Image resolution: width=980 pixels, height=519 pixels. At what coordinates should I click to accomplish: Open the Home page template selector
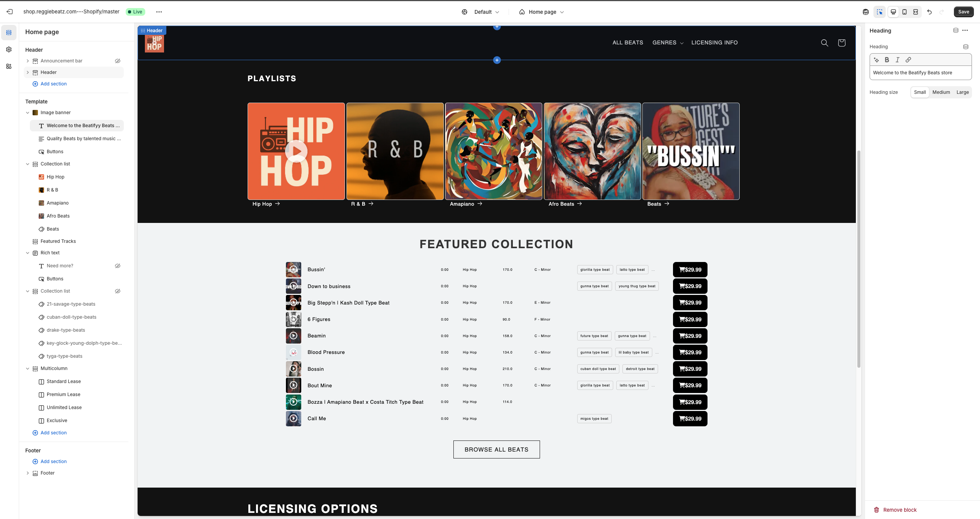click(541, 12)
